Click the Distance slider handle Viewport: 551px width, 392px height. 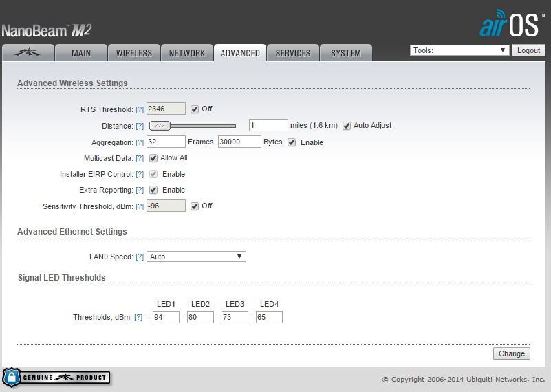[x=160, y=126]
